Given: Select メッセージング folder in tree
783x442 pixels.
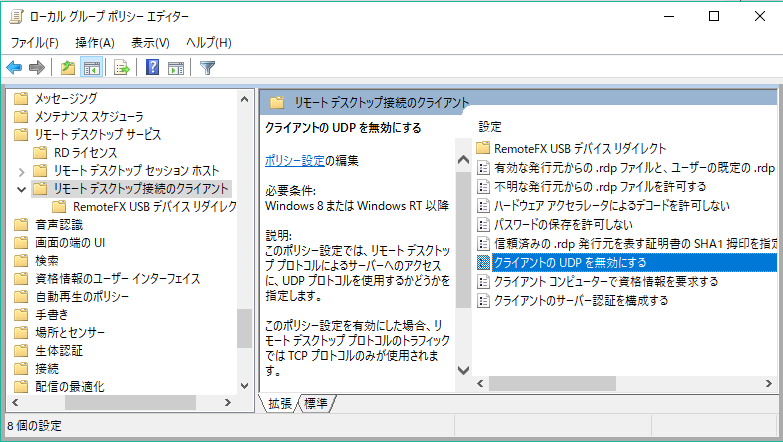Looking at the screenshot, I should [x=65, y=98].
